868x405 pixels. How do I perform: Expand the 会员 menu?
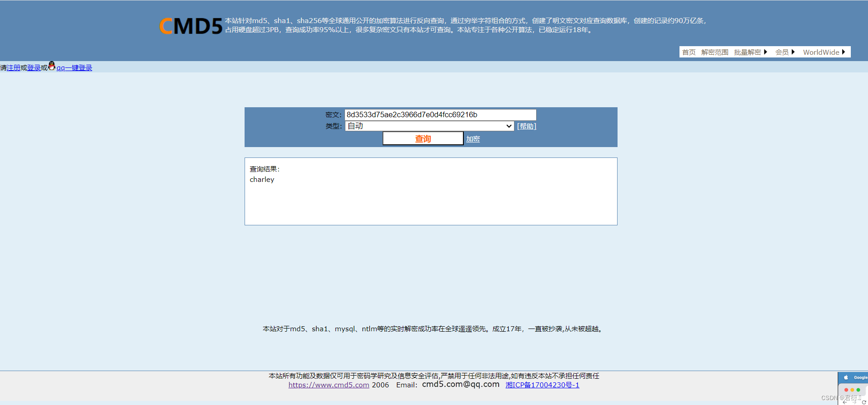tap(785, 52)
